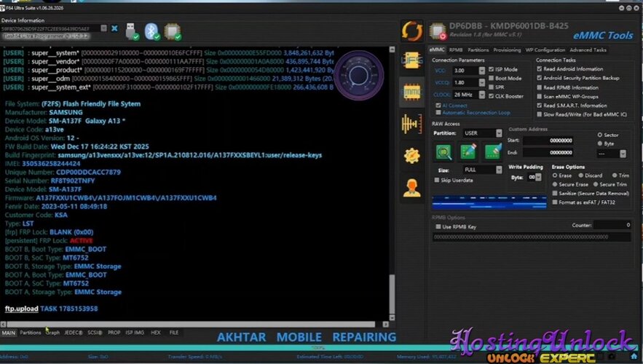Open the JEDEC tab below the log

73,333
